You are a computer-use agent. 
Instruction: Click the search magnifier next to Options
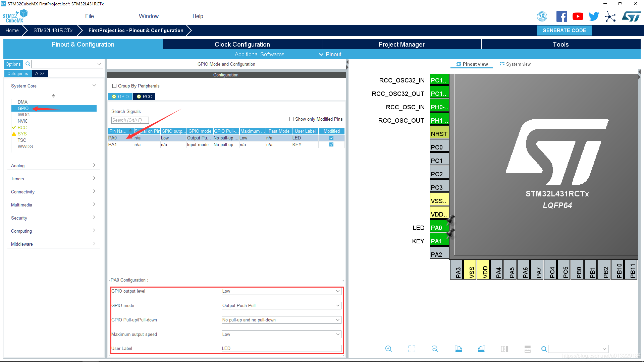point(28,64)
